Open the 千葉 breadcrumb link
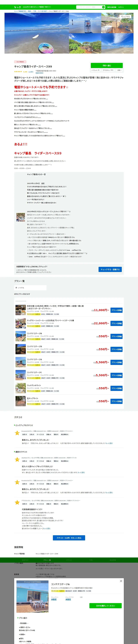 tap(35, 11)
